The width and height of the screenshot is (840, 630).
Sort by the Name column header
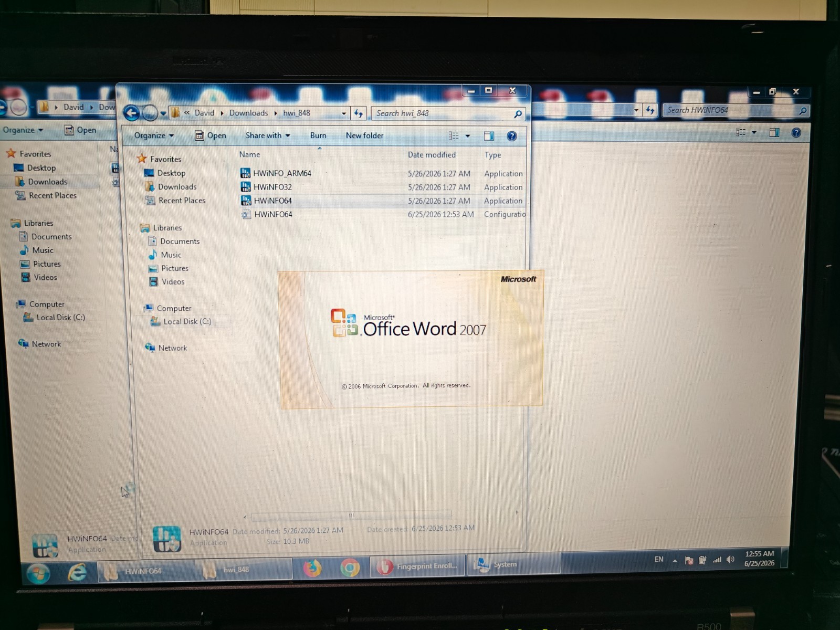tap(249, 154)
